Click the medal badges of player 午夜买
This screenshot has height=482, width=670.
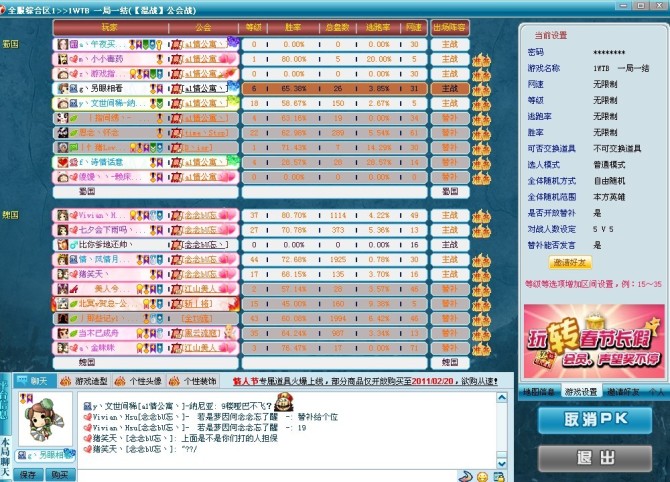click(x=146, y=44)
